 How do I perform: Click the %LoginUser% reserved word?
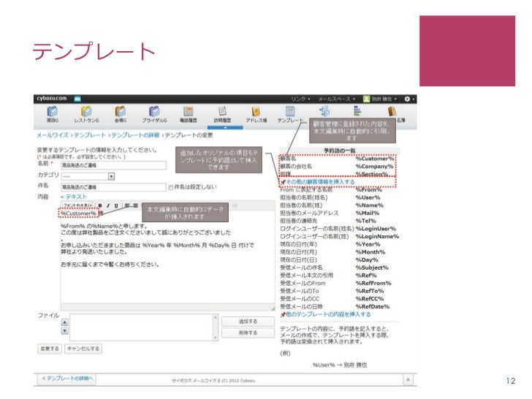pyautogui.click(x=376, y=229)
